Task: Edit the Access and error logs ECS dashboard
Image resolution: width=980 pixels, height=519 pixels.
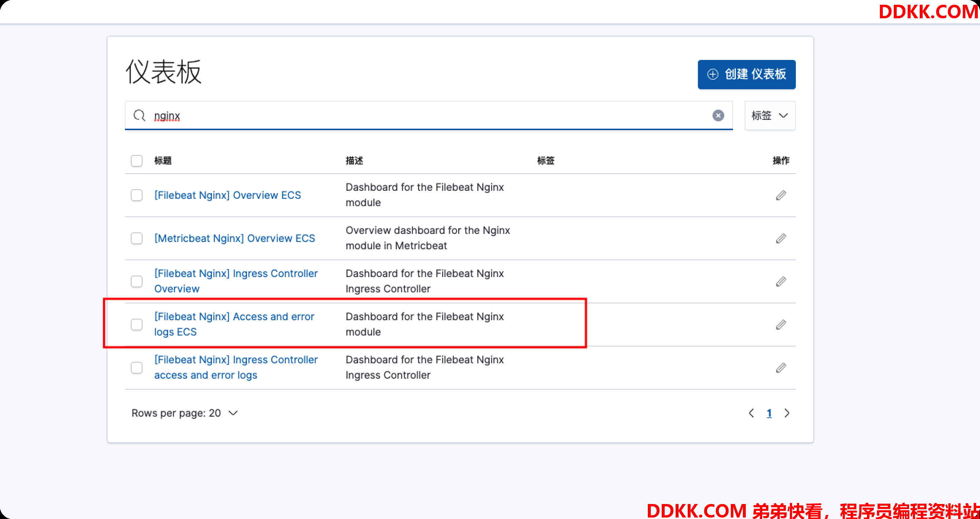Action: coord(780,325)
